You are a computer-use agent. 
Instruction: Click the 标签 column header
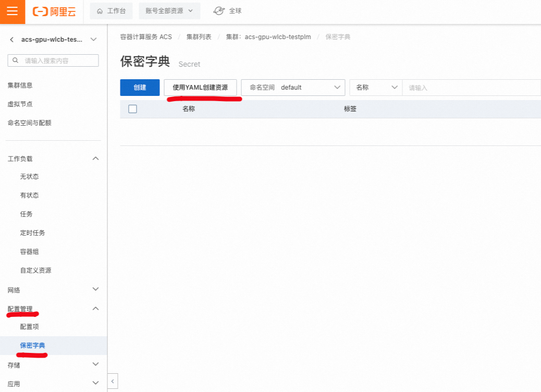click(x=350, y=109)
